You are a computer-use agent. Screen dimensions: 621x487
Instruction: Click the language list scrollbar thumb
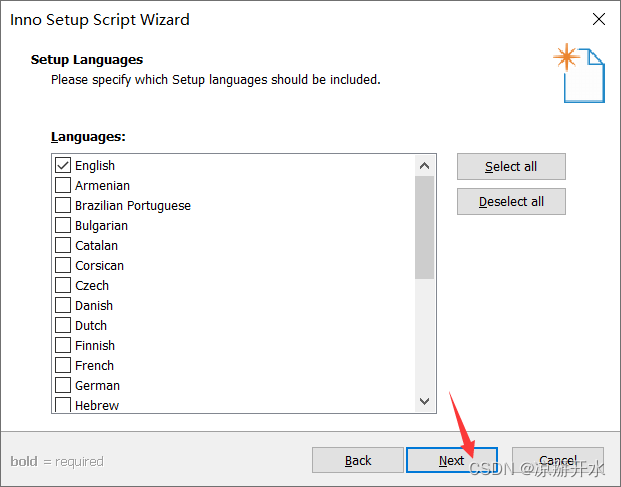[425, 228]
